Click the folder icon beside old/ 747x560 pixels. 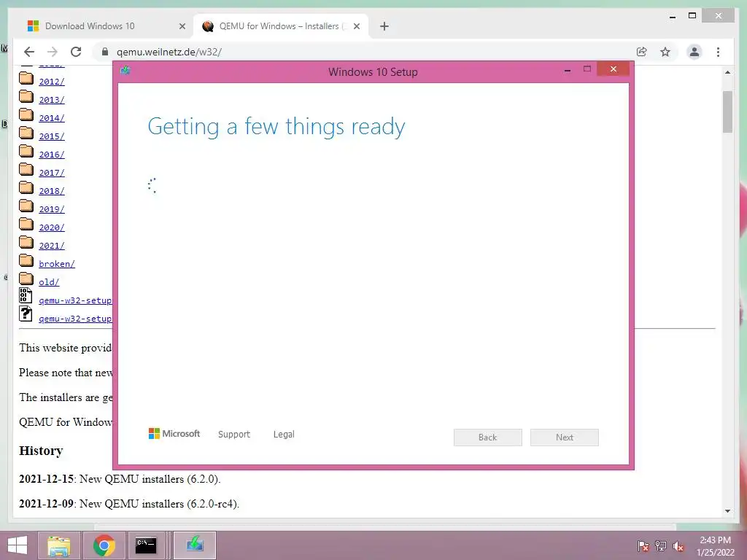tap(26, 279)
